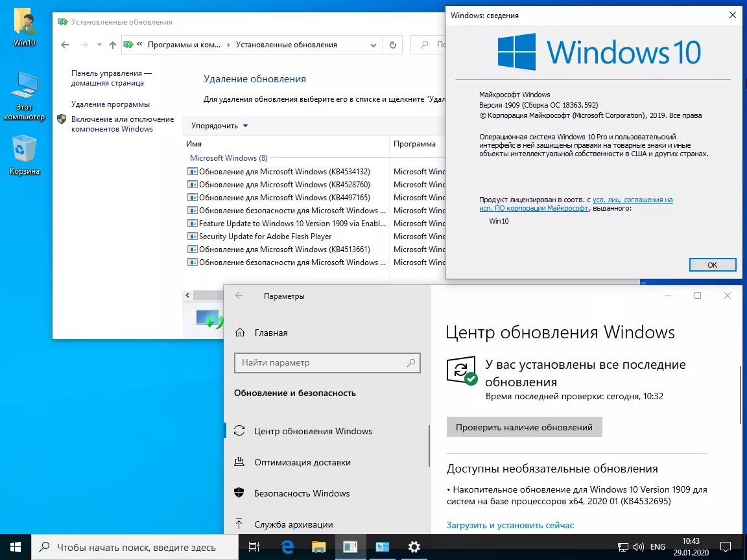Open Панель управления — домашняя страница link
The width and height of the screenshot is (747, 560).
(112, 78)
